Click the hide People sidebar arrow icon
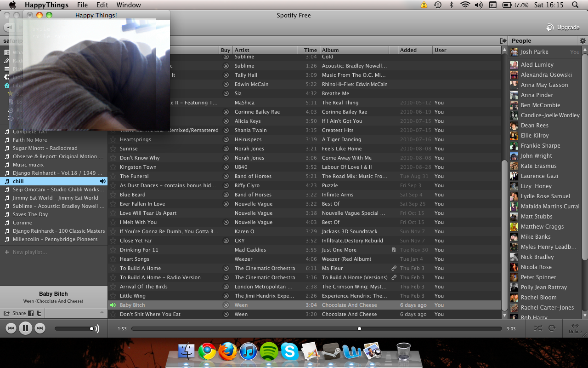The width and height of the screenshot is (588, 368). (503, 41)
